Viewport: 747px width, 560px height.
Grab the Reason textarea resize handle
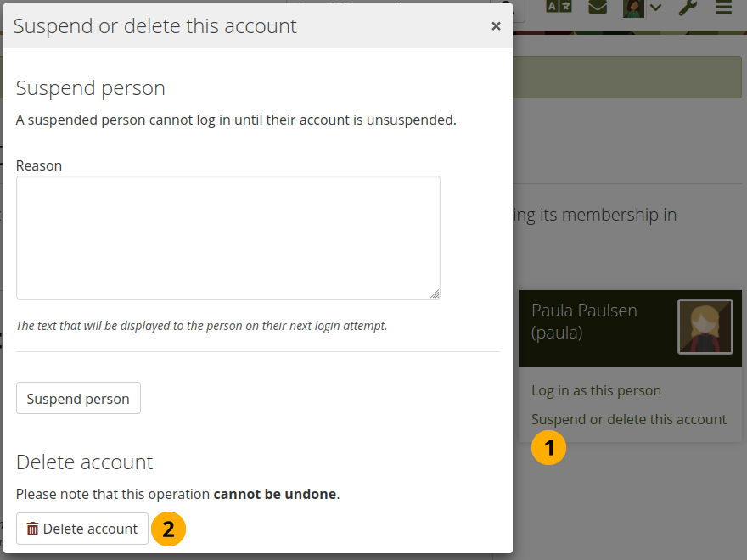[x=435, y=294]
